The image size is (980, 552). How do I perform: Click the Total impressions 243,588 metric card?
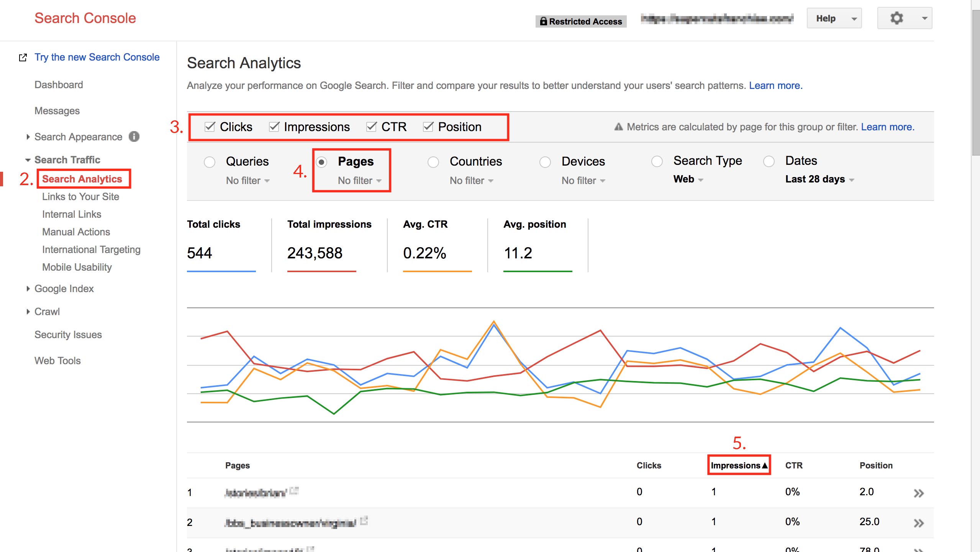click(329, 245)
